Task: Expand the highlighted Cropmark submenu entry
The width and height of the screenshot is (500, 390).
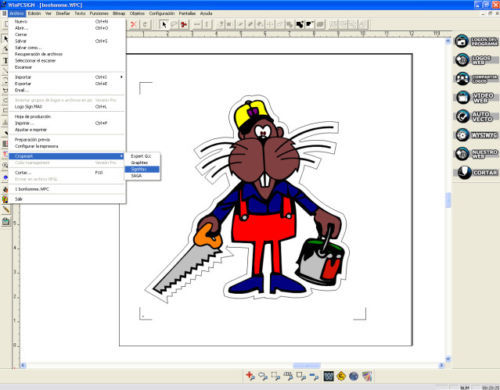Action: click(x=67, y=156)
